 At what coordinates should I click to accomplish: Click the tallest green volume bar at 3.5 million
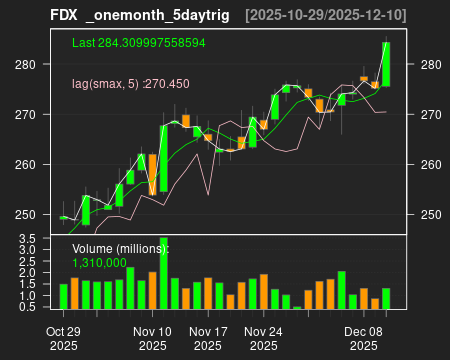pos(164,273)
